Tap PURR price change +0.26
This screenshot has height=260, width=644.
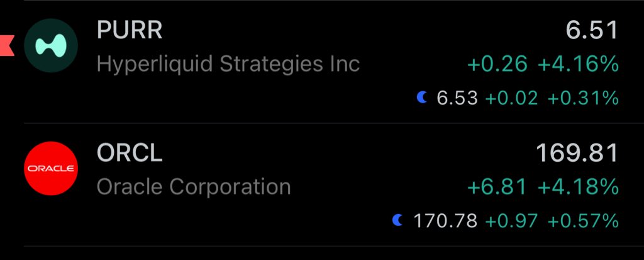pos(498,64)
